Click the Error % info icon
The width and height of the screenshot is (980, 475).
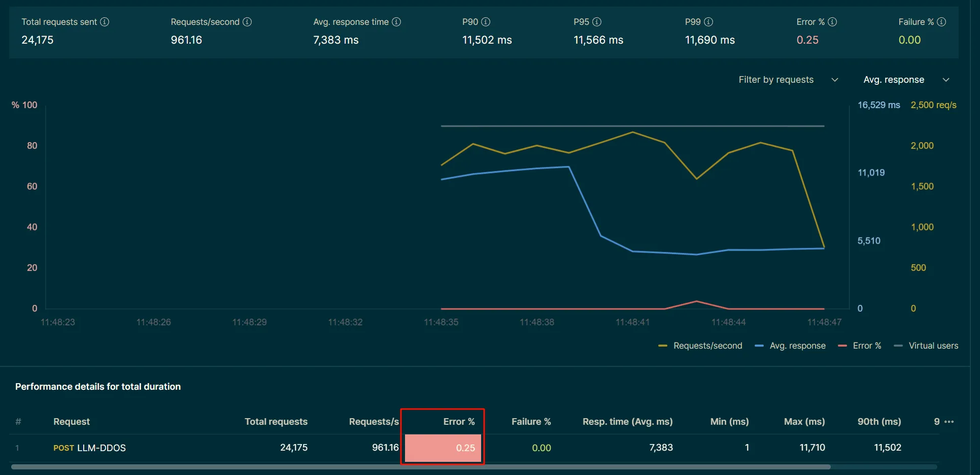coord(832,22)
